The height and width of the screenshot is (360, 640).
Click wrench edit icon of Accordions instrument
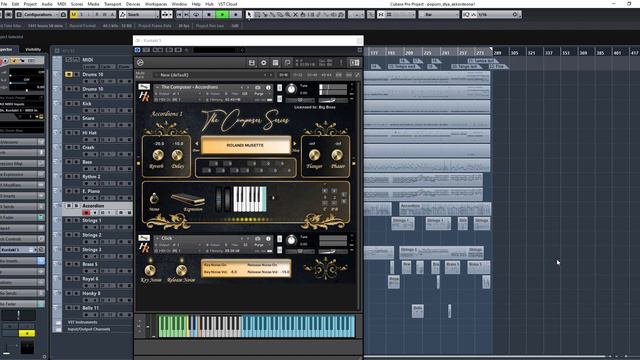(144, 87)
